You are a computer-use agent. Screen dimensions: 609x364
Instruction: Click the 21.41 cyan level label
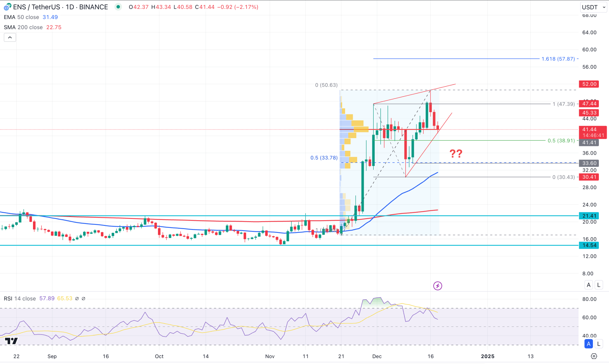point(589,216)
